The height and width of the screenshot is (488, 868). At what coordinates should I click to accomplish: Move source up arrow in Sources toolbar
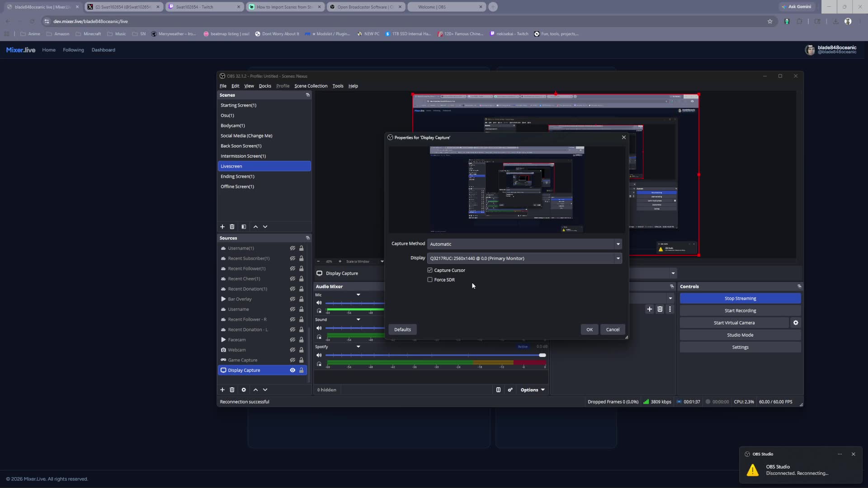[255, 390]
